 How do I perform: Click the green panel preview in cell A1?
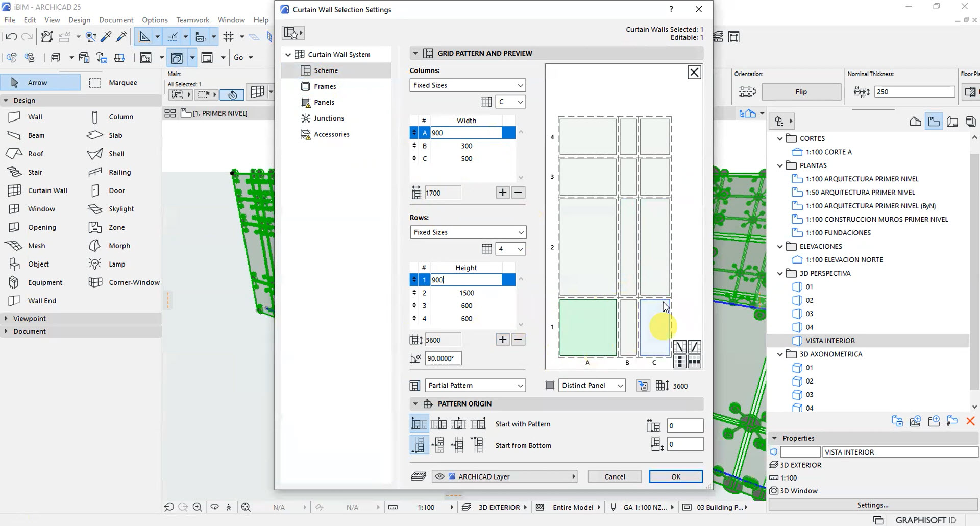[587, 327]
